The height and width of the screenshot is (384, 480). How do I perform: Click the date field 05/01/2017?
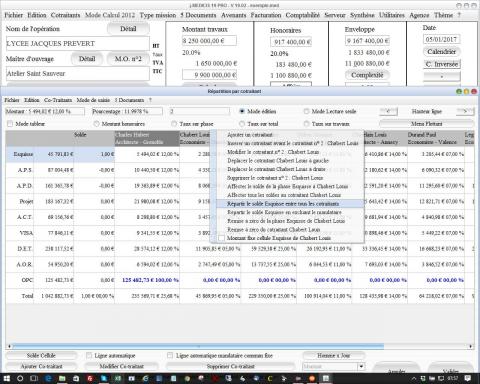pyautogui.click(x=441, y=39)
